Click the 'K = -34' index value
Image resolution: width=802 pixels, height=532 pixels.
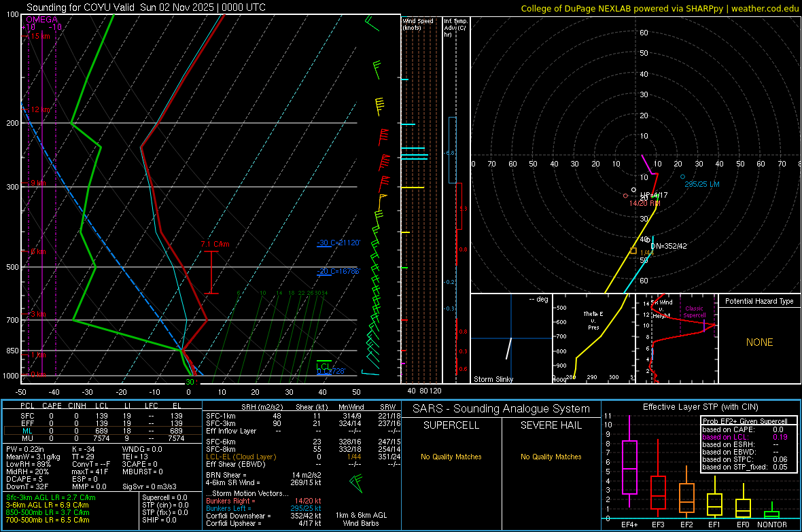[84, 449]
